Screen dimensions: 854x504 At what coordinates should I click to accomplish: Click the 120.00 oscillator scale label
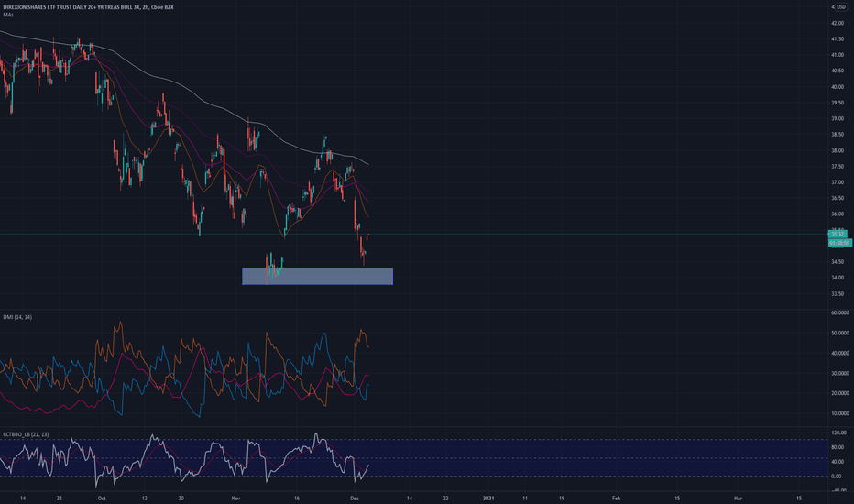tap(838, 433)
